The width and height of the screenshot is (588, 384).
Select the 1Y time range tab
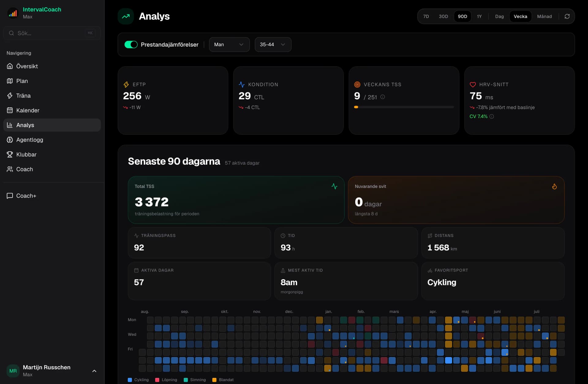pyautogui.click(x=479, y=17)
